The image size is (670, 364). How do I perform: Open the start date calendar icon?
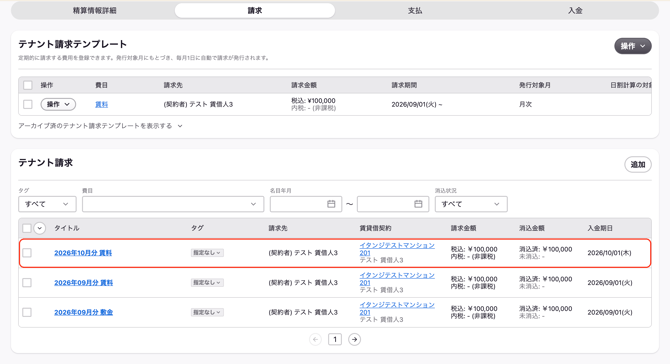pyautogui.click(x=331, y=204)
